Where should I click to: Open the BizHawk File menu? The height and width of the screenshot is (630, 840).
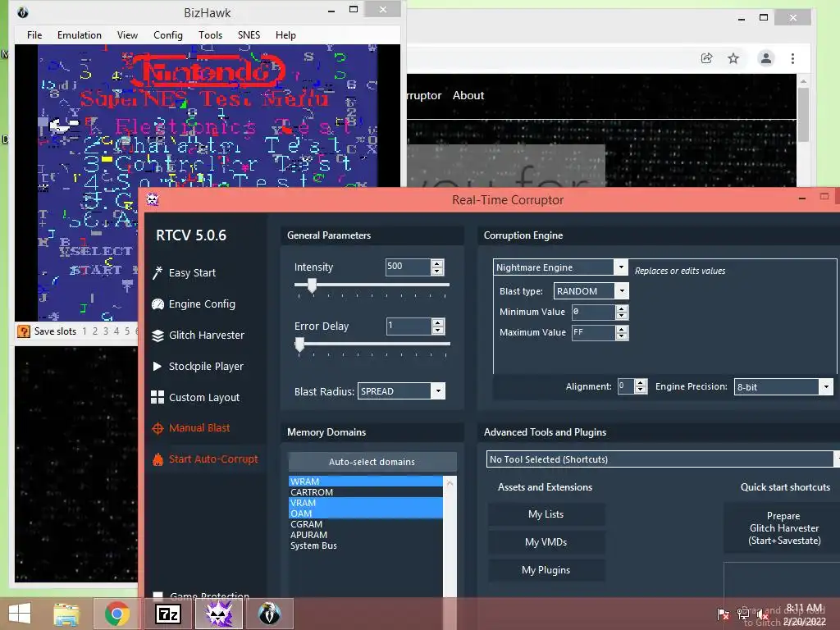click(34, 34)
